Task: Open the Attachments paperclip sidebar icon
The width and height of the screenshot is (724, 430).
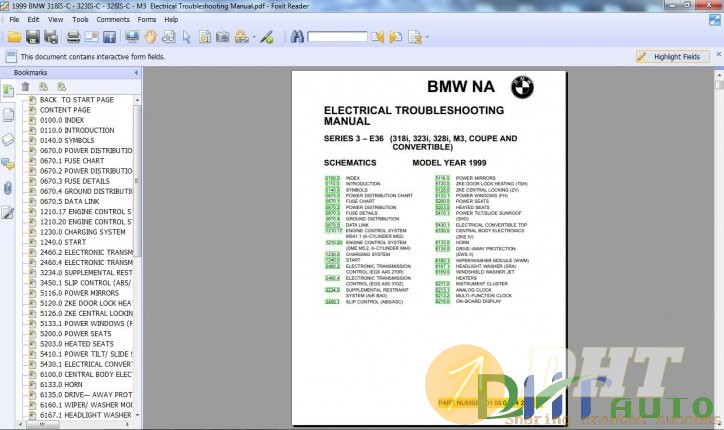Action: [x=8, y=188]
